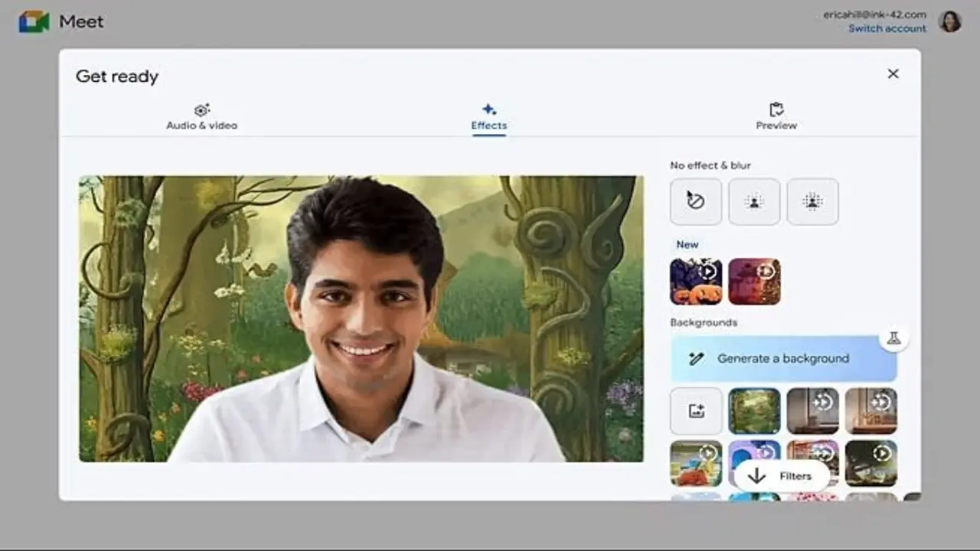
Task: Select the enchanted forest background thumbnail
Action: pyautogui.click(x=754, y=411)
